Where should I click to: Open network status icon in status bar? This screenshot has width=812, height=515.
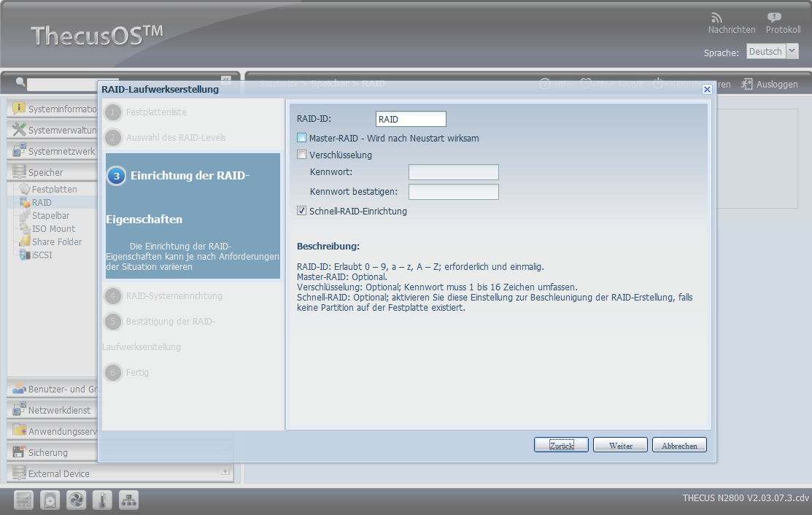[x=128, y=500]
